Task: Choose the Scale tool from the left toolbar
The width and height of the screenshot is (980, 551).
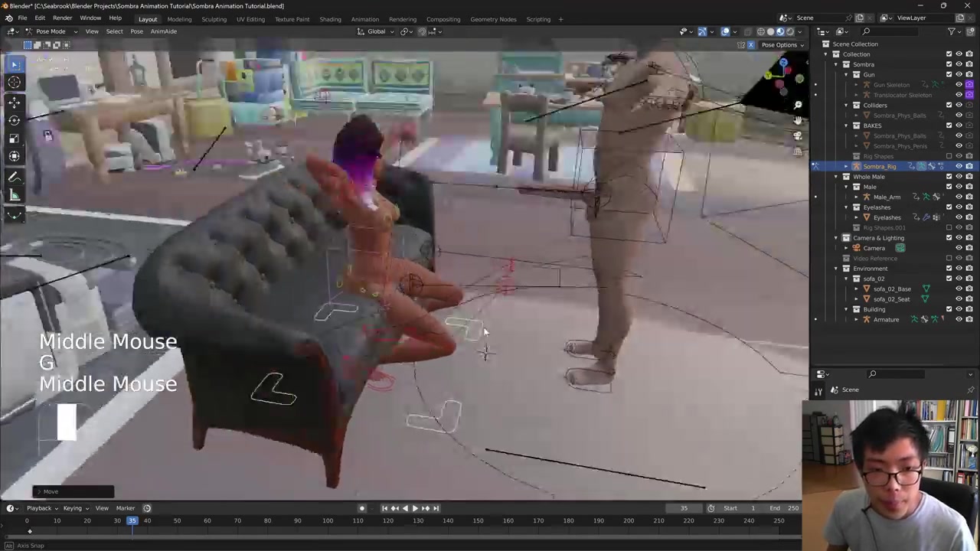Action: click(x=14, y=139)
